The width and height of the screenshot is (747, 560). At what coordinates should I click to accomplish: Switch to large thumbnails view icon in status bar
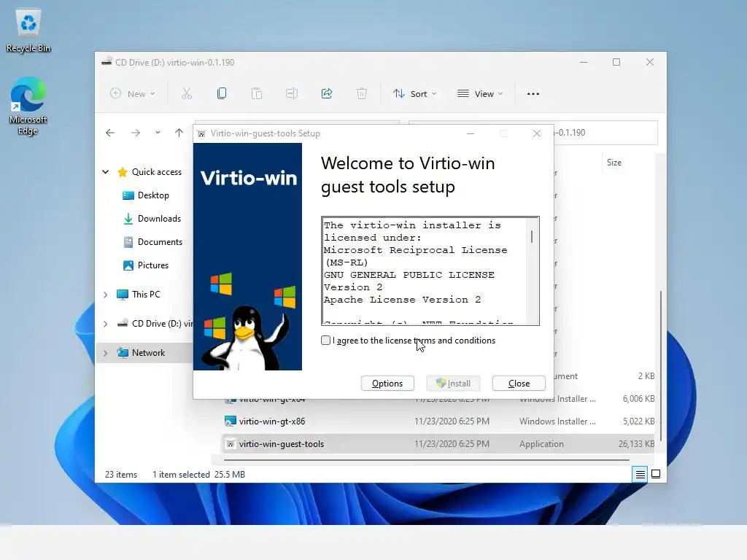click(656, 474)
